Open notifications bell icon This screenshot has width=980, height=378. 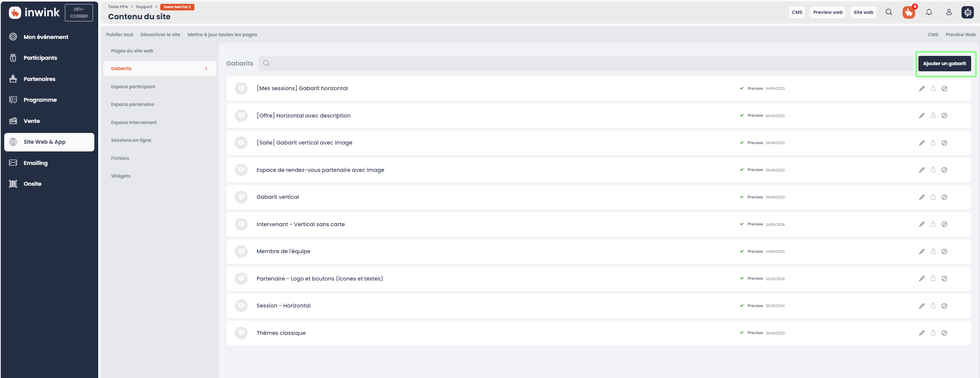[x=929, y=12]
